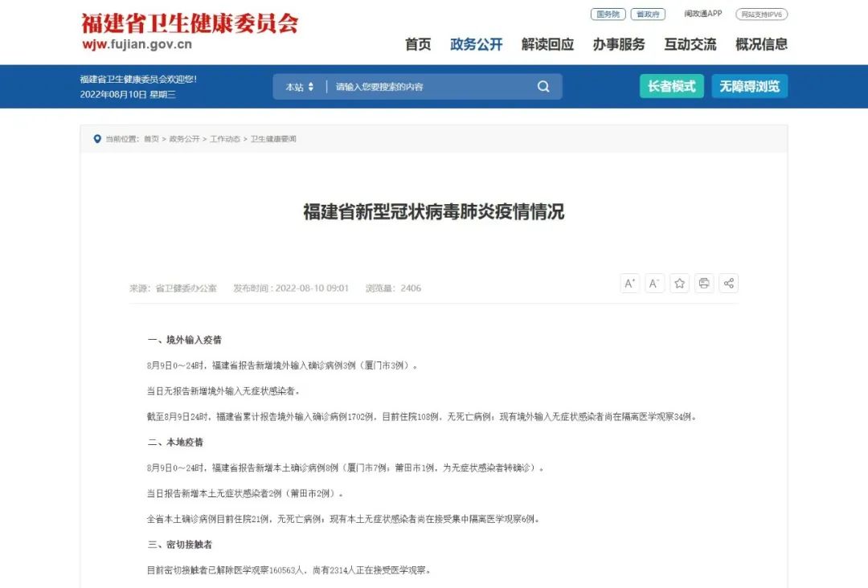The image size is (868, 588).
Task: Click the 国务院 link button
Action: click(608, 14)
